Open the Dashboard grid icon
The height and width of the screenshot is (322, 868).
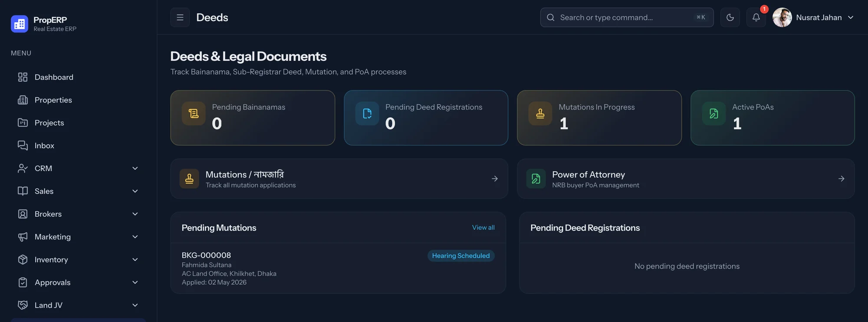pos(23,77)
